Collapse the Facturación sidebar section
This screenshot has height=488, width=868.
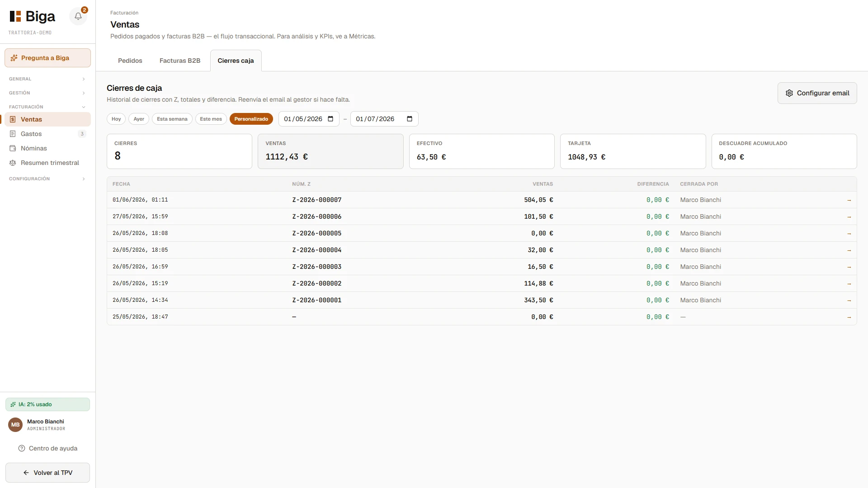click(x=47, y=107)
